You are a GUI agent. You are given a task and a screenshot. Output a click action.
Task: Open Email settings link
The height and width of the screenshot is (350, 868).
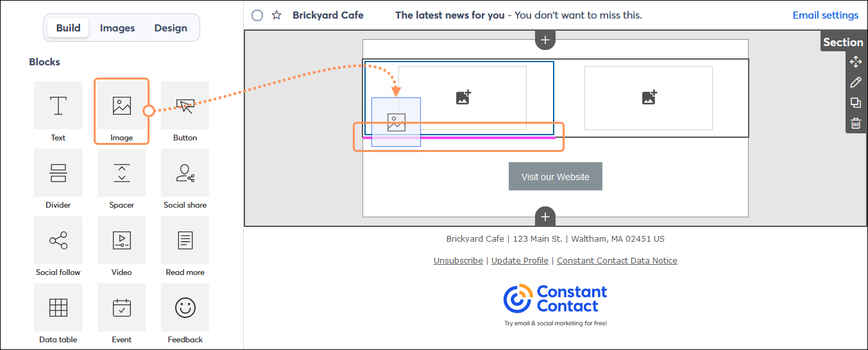pos(825,15)
